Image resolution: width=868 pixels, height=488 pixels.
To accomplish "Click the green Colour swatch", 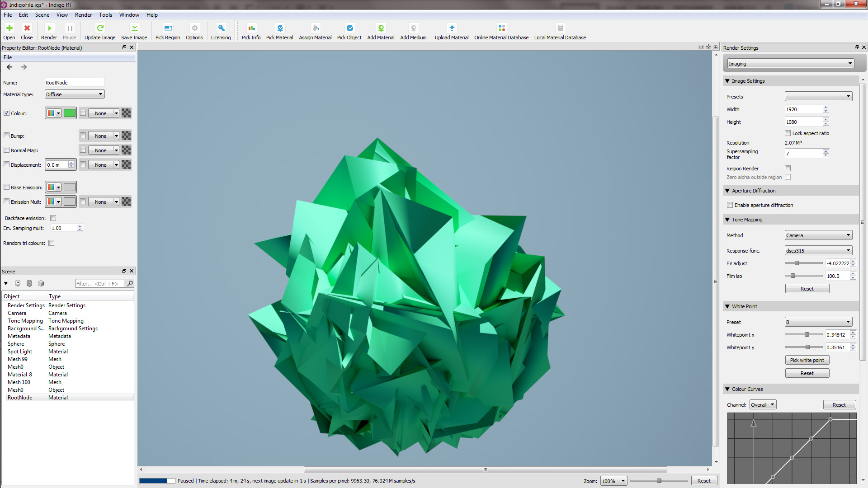I will [x=70, y=113].
